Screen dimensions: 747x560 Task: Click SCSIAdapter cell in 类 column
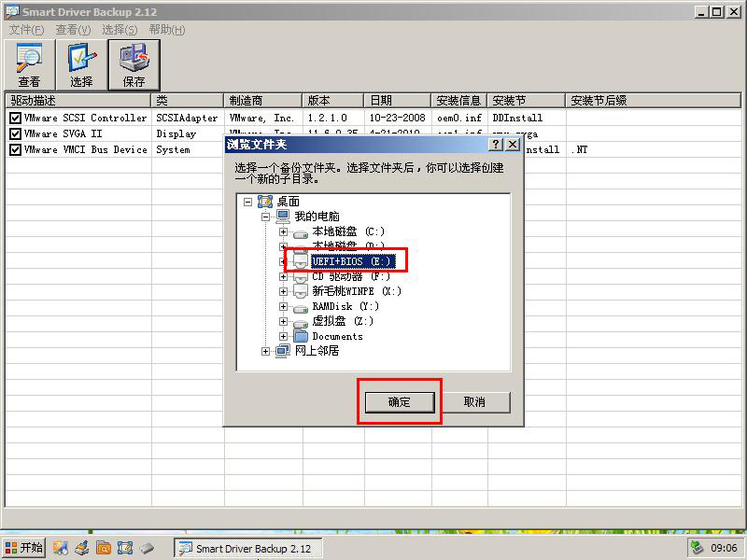click(x=187, y=118)
